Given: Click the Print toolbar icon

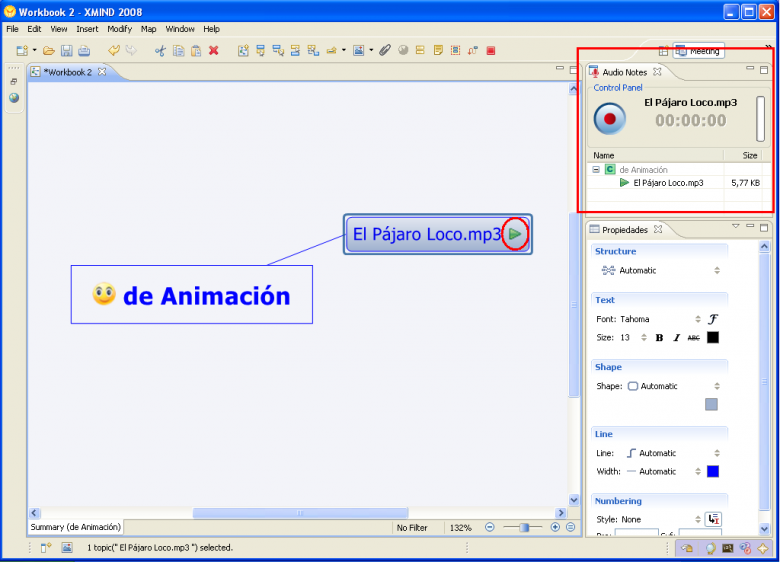Looking at the screenshot, I should tap(85, 51).
